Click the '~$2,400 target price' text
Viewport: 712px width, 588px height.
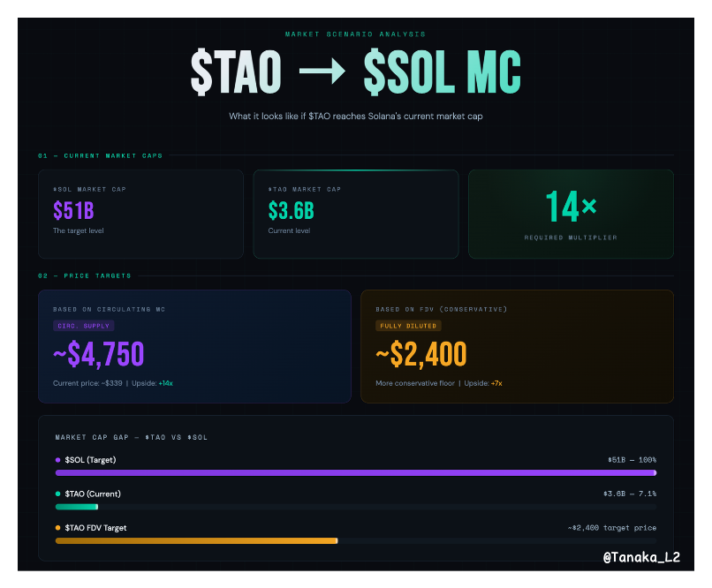pyautogui.click(x=612, y=528)
